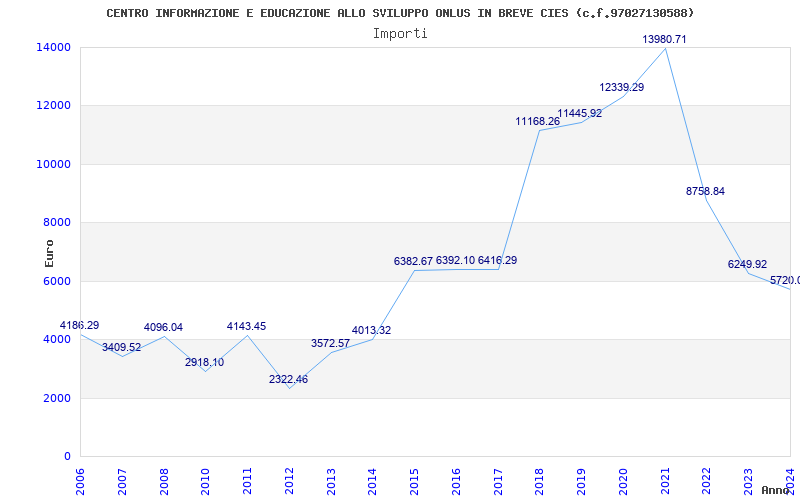Click the data label 4143.45
Screen dimensions: 800x500
[246, 327]
